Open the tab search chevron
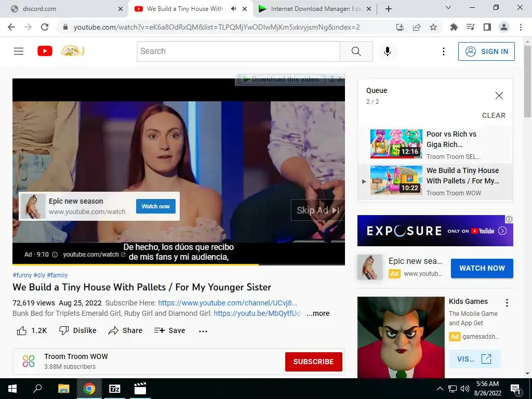Image resolution: width=532 pixels, height=399 pixels. (x=448, y=7)
